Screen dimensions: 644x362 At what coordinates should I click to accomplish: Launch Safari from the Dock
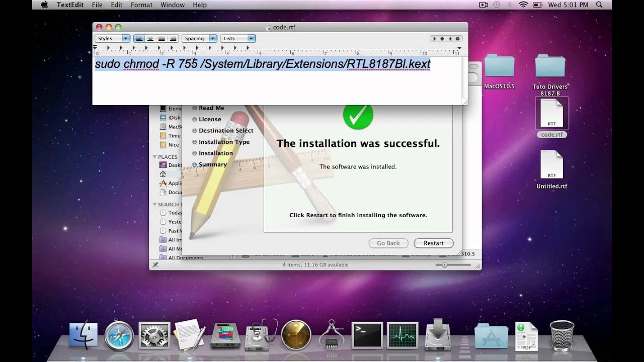[x=119, y=335]
